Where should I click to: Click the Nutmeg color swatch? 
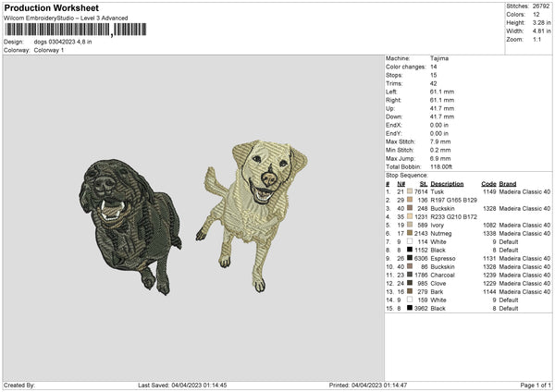point(410,233)
